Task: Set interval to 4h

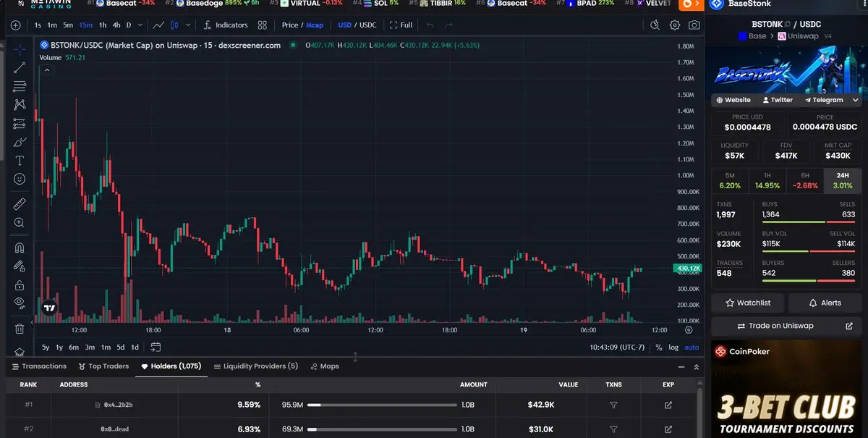Action: [116, 25]
